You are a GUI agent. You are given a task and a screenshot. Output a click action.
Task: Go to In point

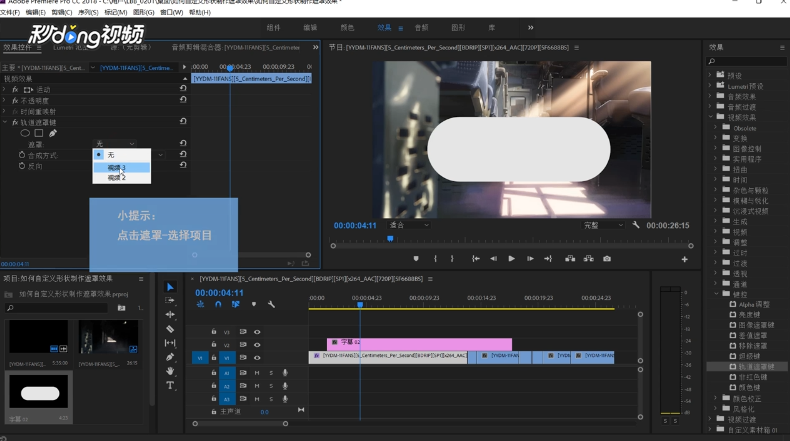point(475,259)
